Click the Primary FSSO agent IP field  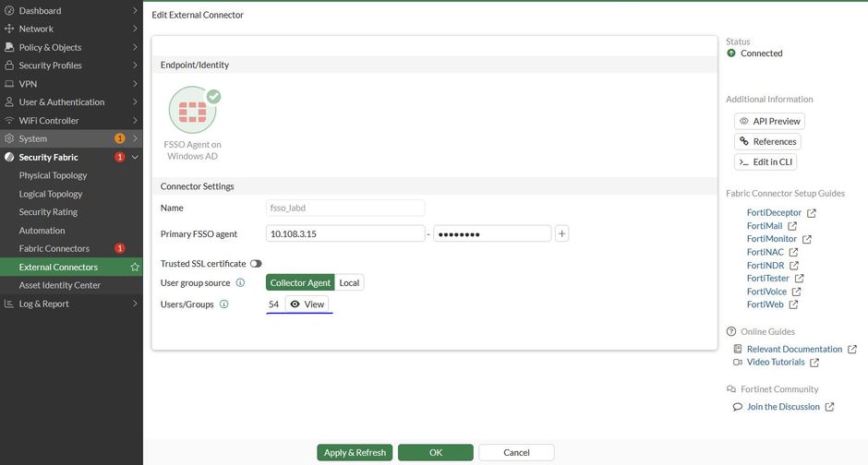(x=345, y=233)
